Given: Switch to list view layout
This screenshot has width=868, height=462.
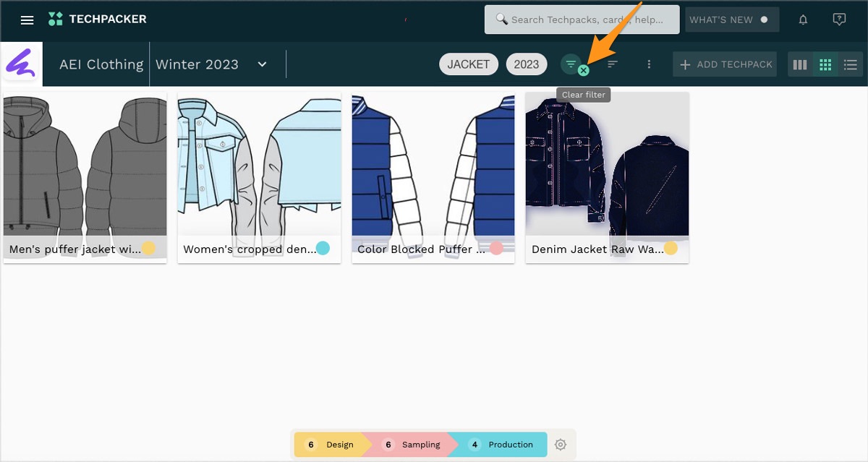Looking at the screenshot, I should point(851,65).
